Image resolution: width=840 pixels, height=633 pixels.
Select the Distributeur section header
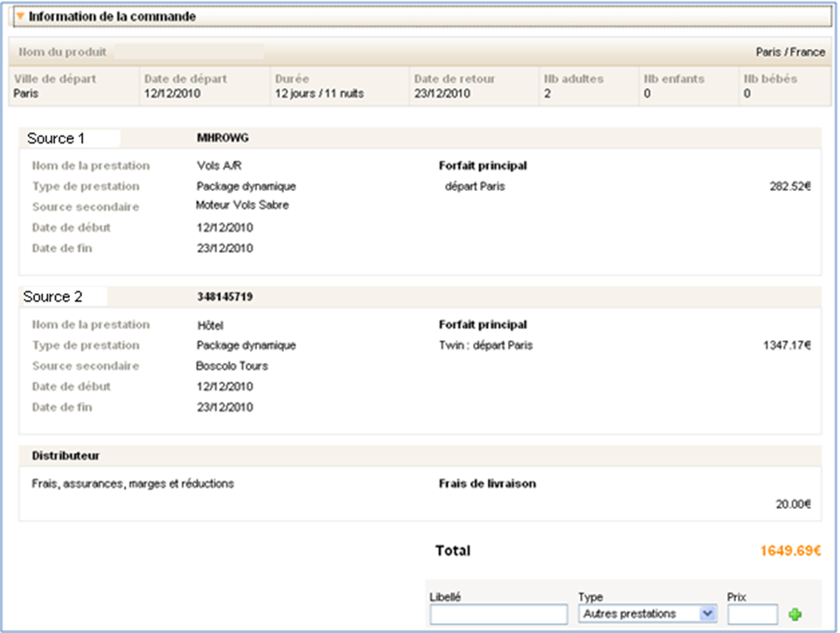(x=66, y=456)
